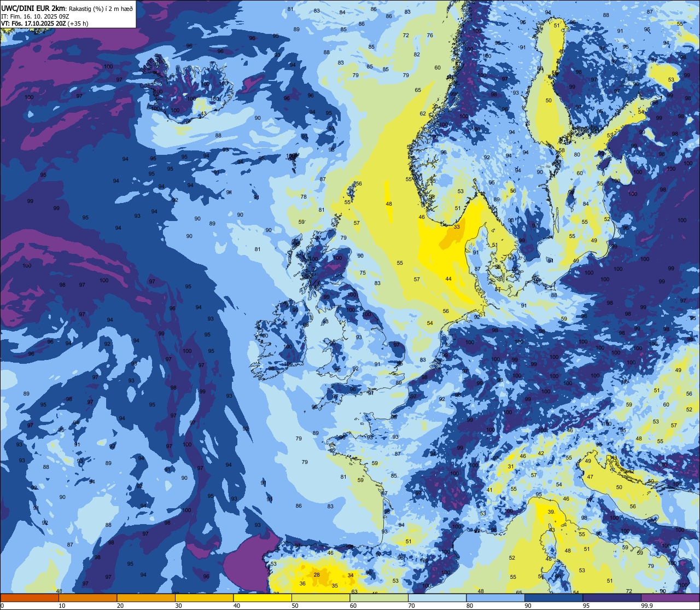Click the humidity value 33 near southern Norway
The height and width of the screenshot is (610, 700).
point(457,226)
